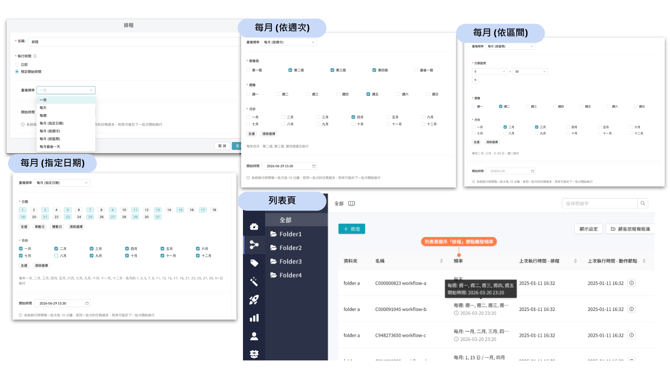Click the help circle icon next to 執行時間 label

[x=35, y=56]
